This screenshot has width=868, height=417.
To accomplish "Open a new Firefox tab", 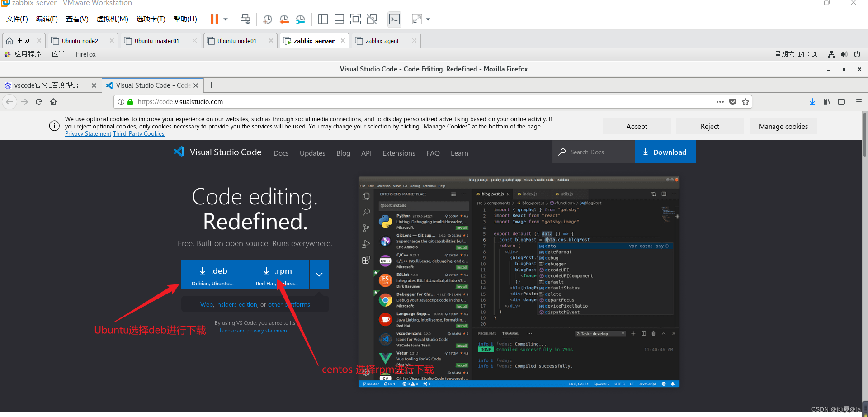I will [211, 85].
